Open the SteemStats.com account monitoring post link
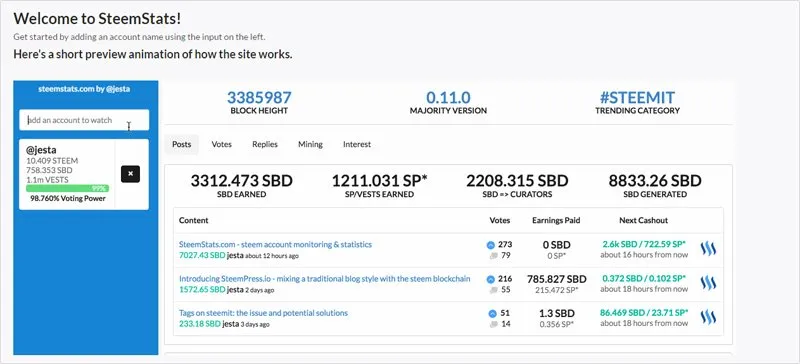Viewport: 800px width, 364px height. 275,245
